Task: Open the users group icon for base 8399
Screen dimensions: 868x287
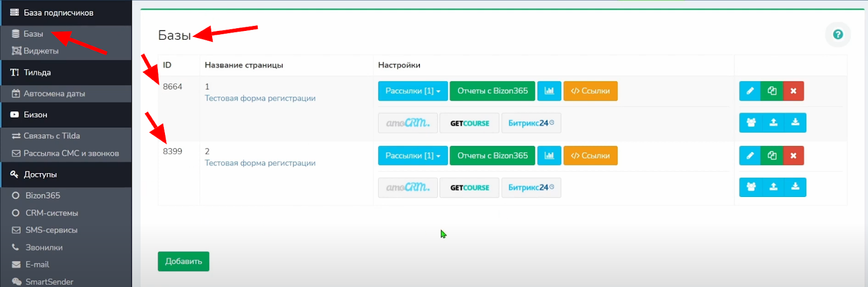Action: pos(751,187)
